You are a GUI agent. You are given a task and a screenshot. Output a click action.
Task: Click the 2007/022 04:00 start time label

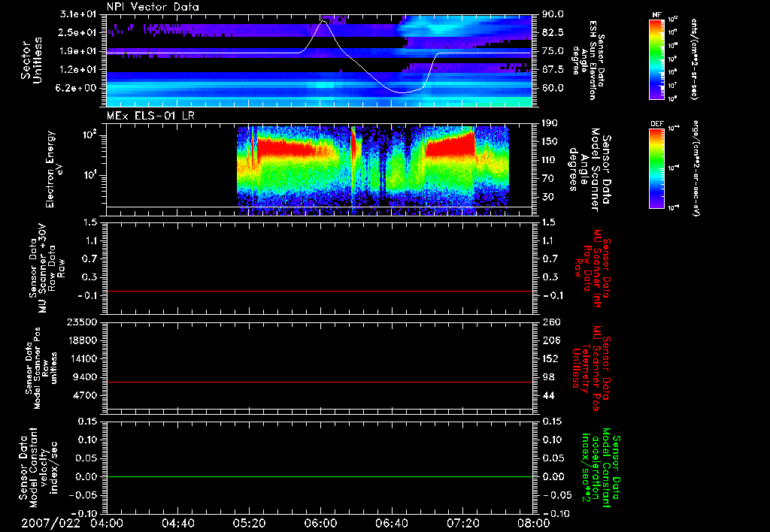(x=73, y=523)
